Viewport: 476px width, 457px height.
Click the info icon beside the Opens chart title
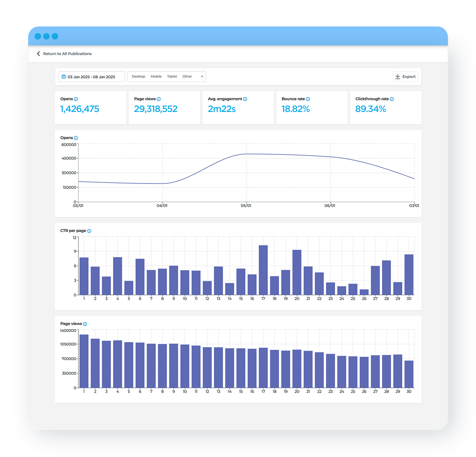[76, 138]
